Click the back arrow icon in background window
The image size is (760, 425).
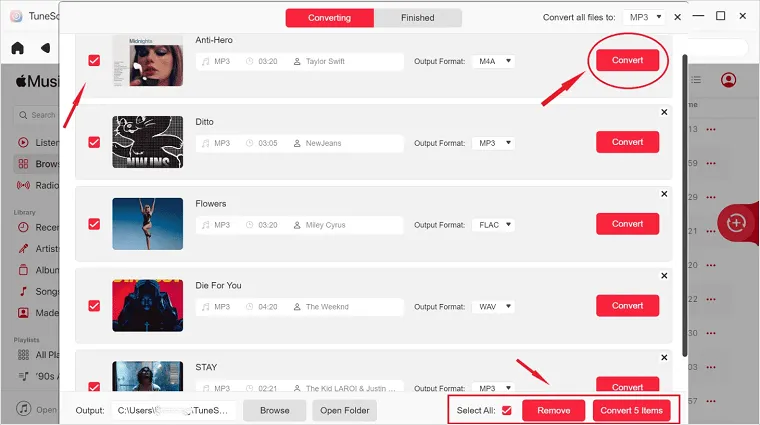[46, 48]
